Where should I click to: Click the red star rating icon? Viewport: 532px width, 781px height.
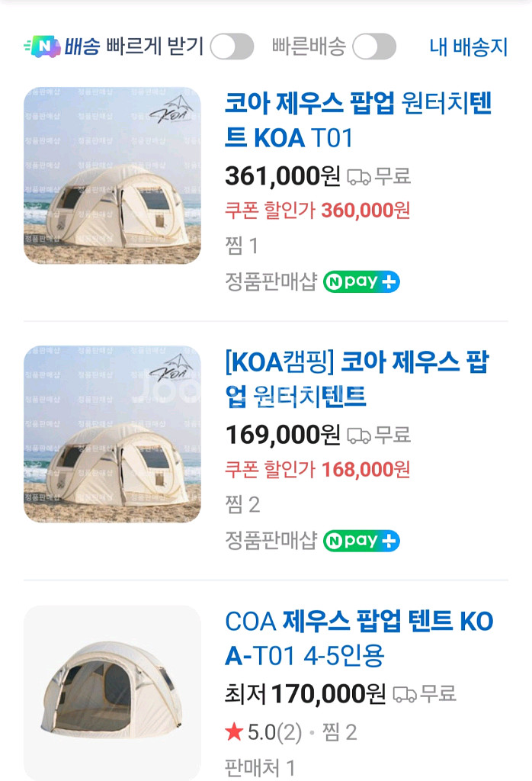click(x=234, y=733)
